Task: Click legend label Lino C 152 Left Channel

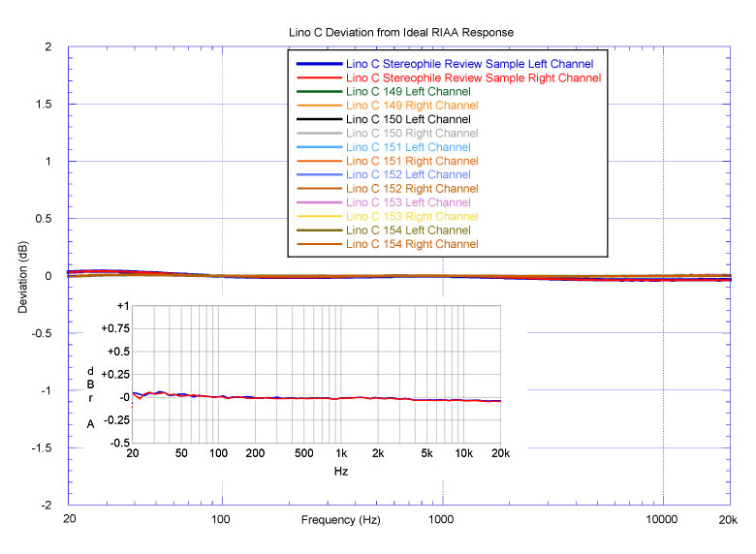Action: [x=408, y=174]
